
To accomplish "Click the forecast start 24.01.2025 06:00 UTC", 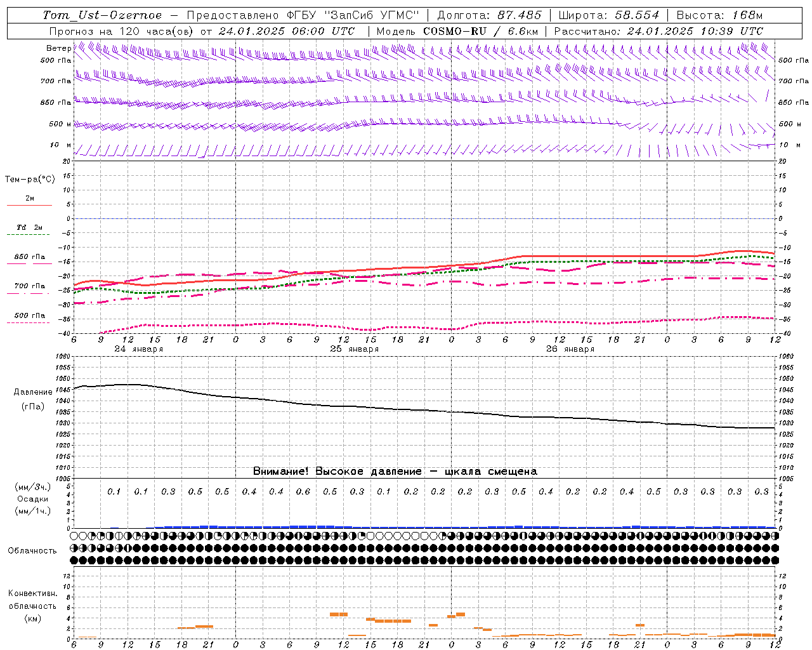I will point(287,31).
